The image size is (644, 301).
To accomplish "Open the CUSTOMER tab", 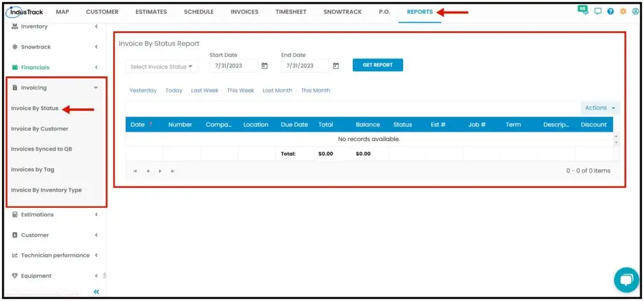I will 103,12.
